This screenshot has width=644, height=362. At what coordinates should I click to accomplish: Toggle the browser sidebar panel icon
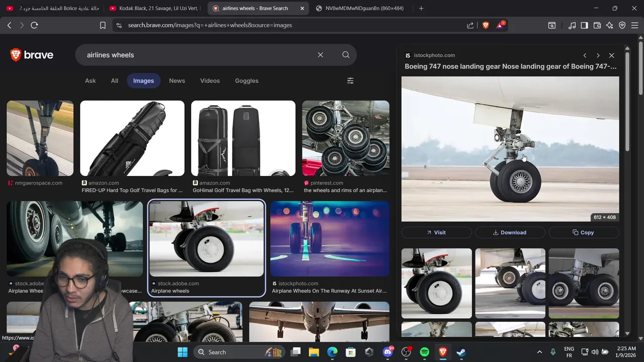pyautogui.click(x=584, y=25)
